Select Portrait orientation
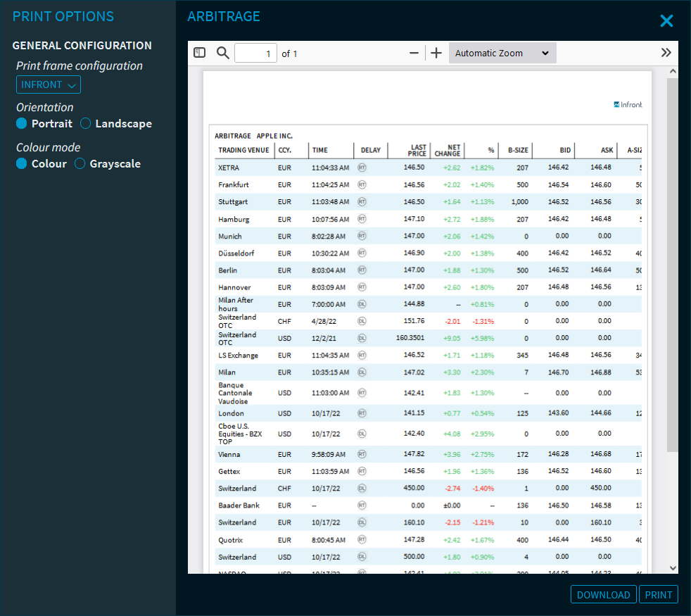This screenshot has width=691, height=616. pyautogui.click(x=23, y=123)
